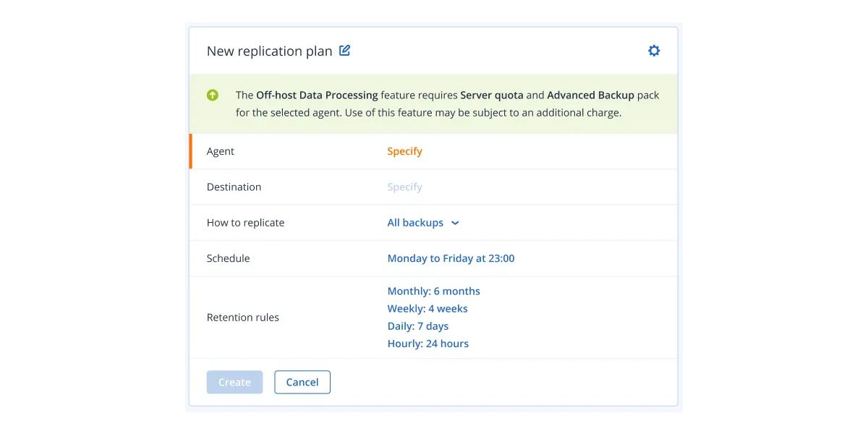Click the Retention rules row label
Screen dimensions: 868x434
(242, 318)
